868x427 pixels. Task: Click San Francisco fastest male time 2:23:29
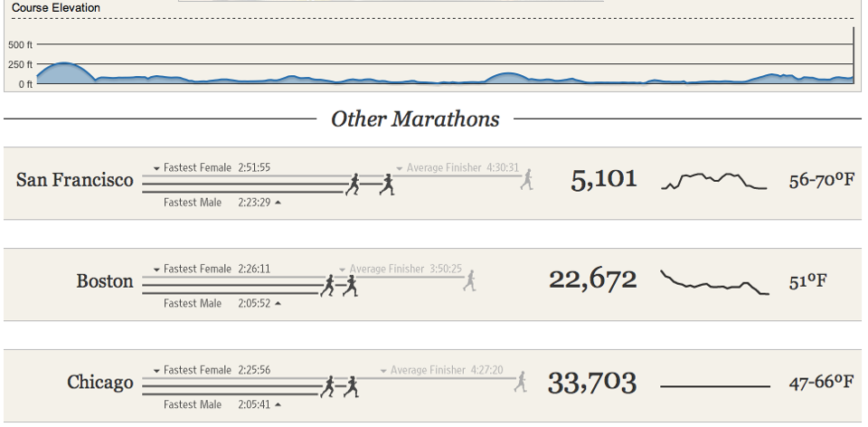pyautogui.click(x=254, y=202)
